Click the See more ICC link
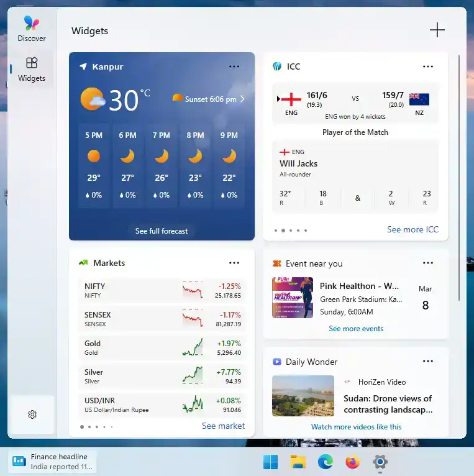This screenshot has height=476, width=474. tap(412, 229)
